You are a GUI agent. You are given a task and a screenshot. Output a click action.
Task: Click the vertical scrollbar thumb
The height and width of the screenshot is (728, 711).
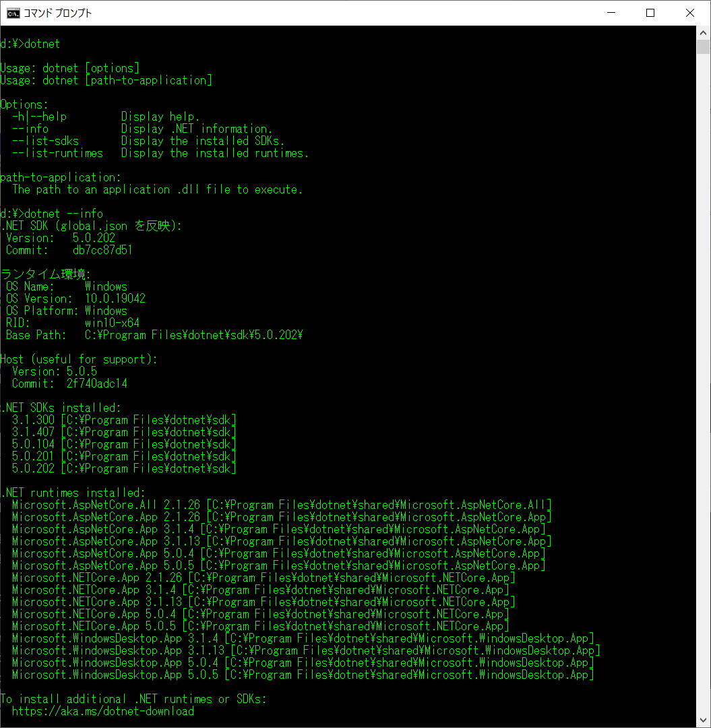703,47
